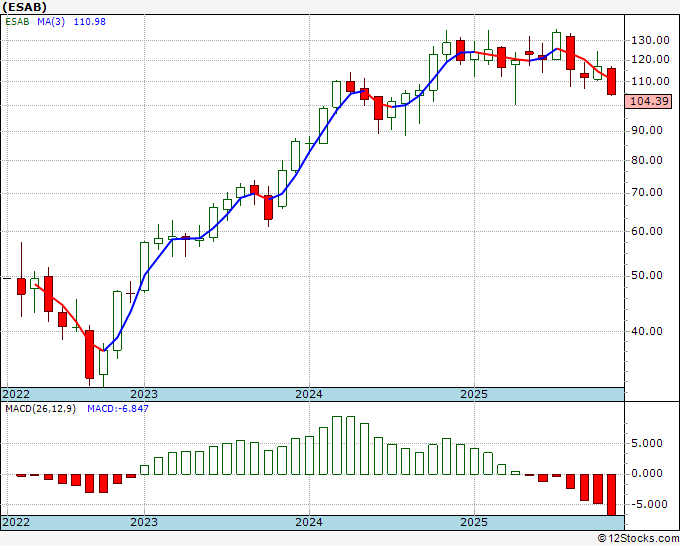Image resolution: width=680 pixels, height=546 pixels.
Task: Click 2025 on the price chart timeline
Action: [x=474, y=394]
